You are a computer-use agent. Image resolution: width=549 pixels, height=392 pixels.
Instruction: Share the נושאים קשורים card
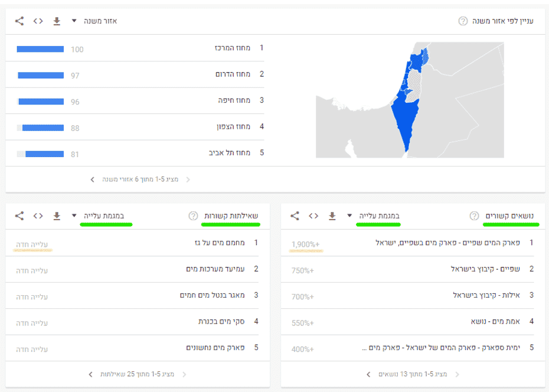point(295,216)
